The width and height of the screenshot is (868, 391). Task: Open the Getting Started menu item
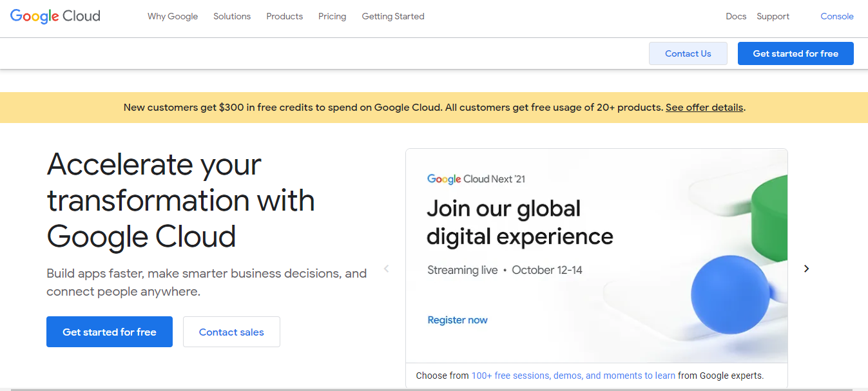point(393,17)
